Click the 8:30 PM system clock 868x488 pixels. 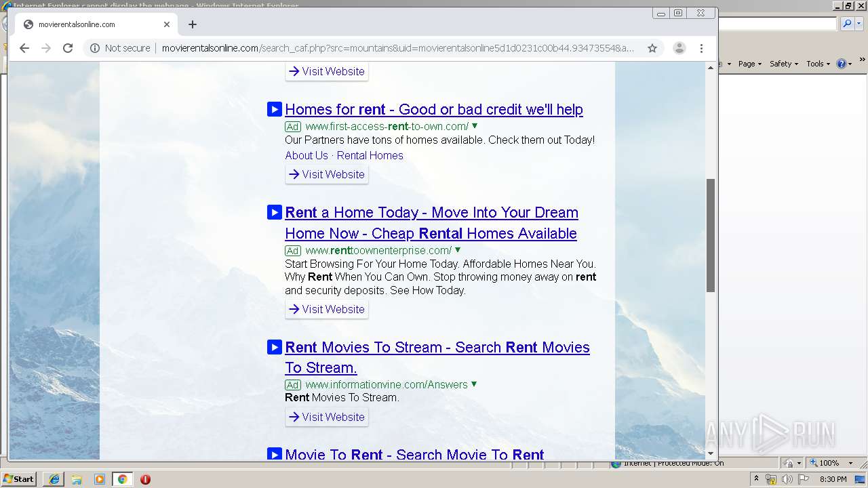tap(833, 479)
